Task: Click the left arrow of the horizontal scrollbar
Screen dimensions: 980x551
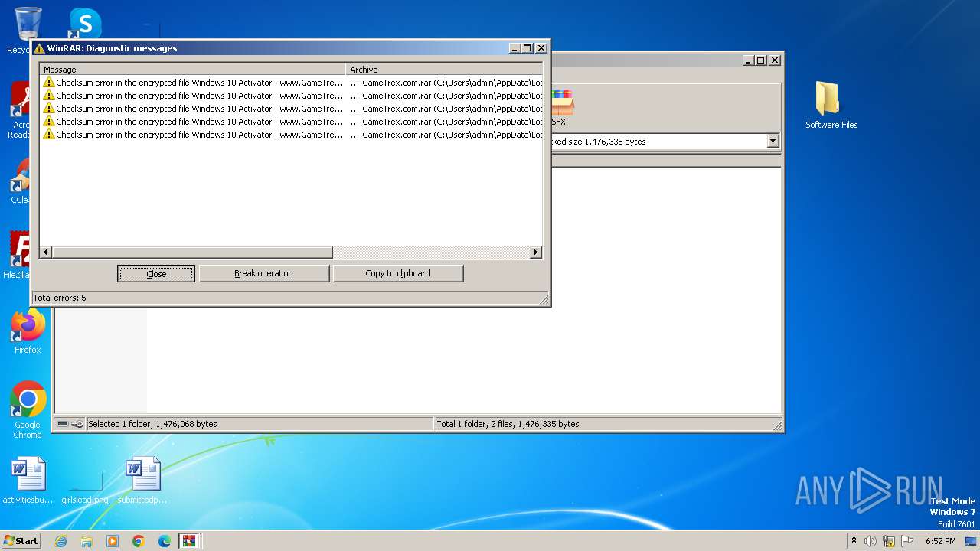Action: tap(46, 253)
